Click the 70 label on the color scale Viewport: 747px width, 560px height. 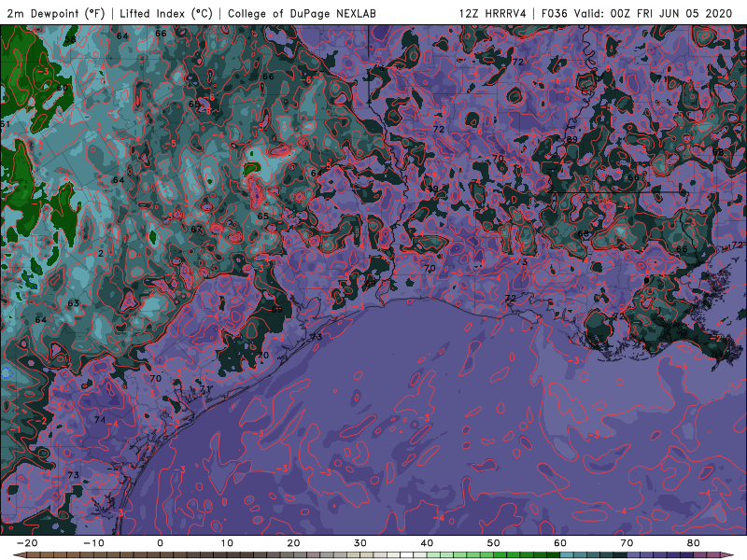[x=627, y=543]
